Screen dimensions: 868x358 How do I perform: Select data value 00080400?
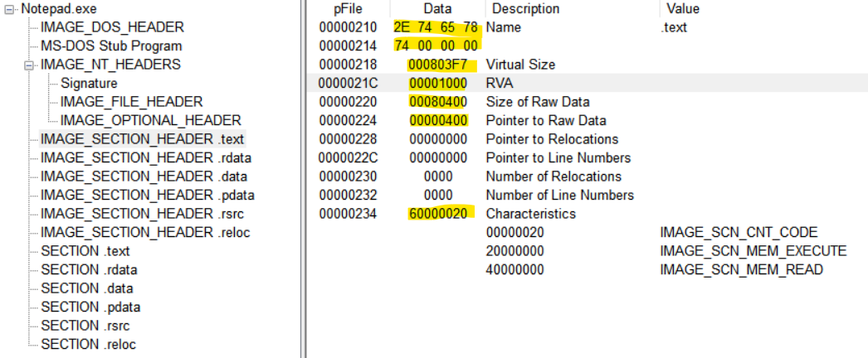point(438,102)
